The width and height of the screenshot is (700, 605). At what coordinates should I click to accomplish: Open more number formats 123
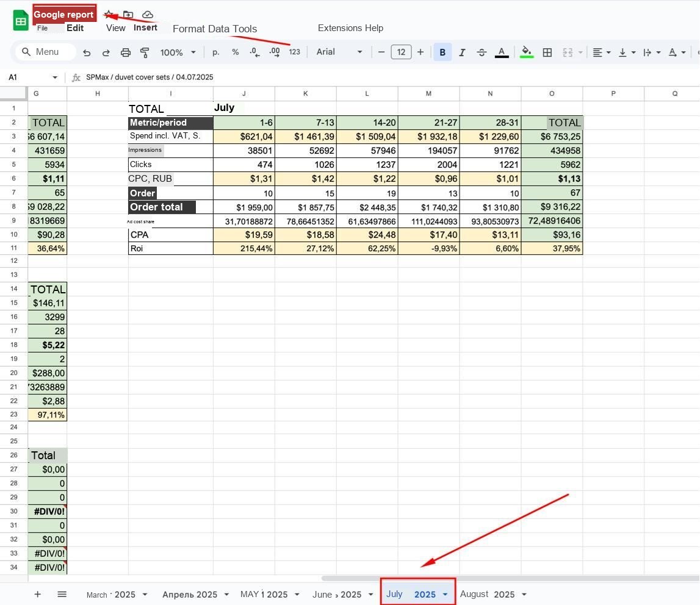tap(294, 52)
